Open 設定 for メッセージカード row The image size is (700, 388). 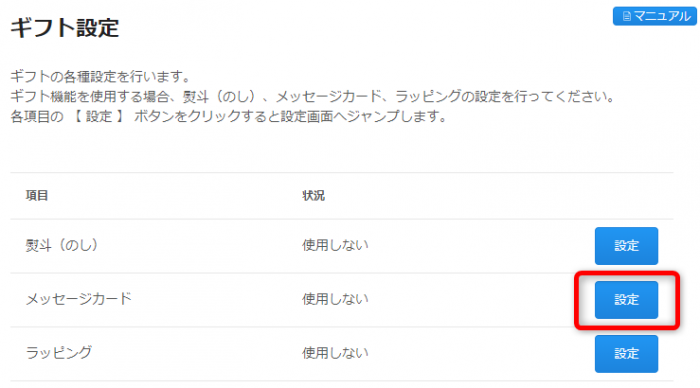(x=626, y=300)
